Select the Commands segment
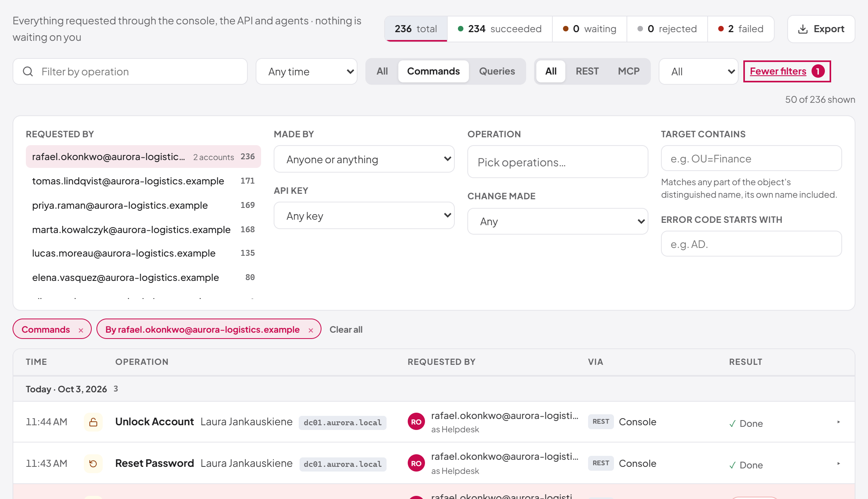868x499 pixels. coord(433,71)
